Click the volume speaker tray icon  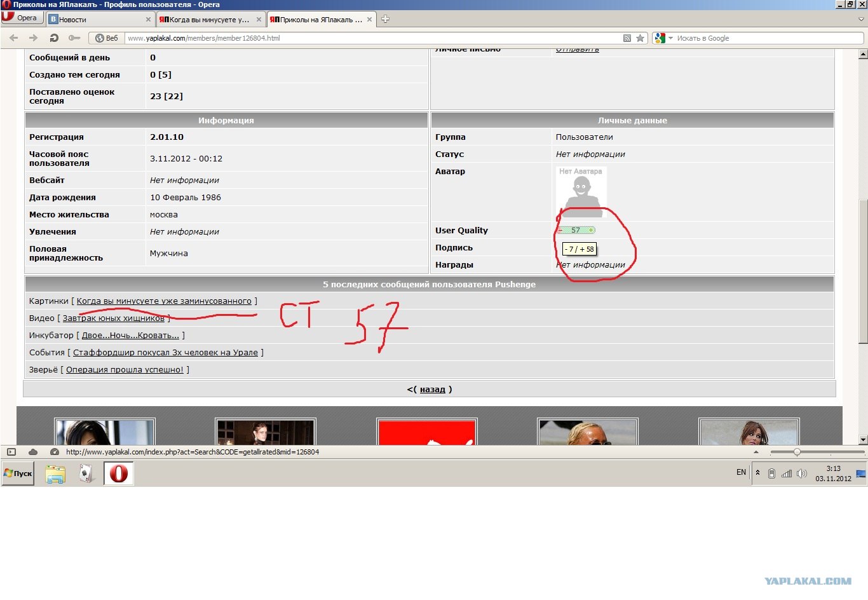tap(802, 474)
